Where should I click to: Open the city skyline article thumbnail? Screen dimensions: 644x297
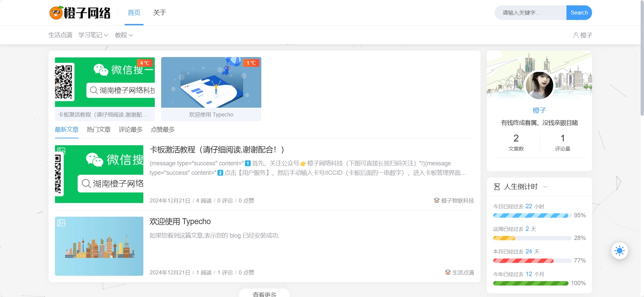coord(99,246)
